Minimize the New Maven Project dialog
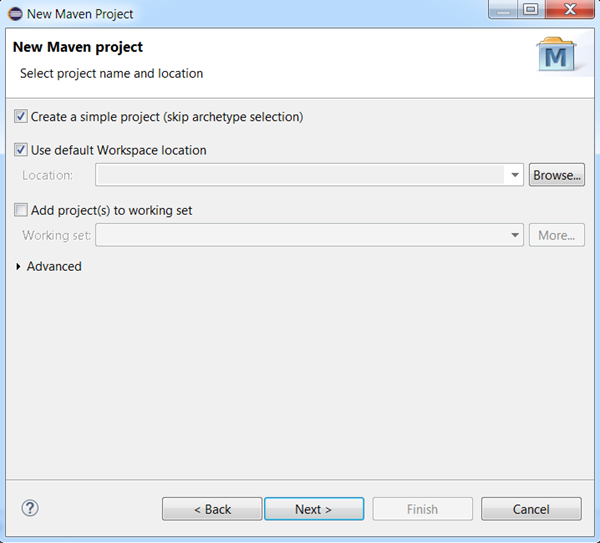Screen dimensions: 600x543 click(503, 10)
